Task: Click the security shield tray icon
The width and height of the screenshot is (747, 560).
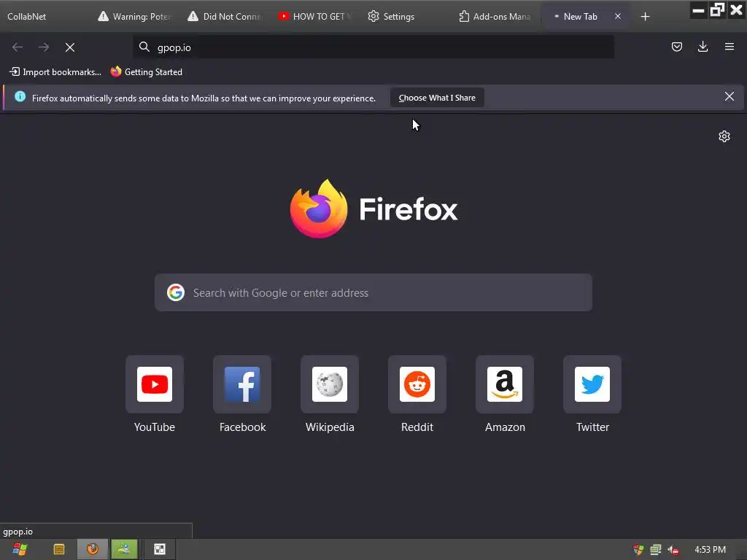Action: (x=638, y=550)
